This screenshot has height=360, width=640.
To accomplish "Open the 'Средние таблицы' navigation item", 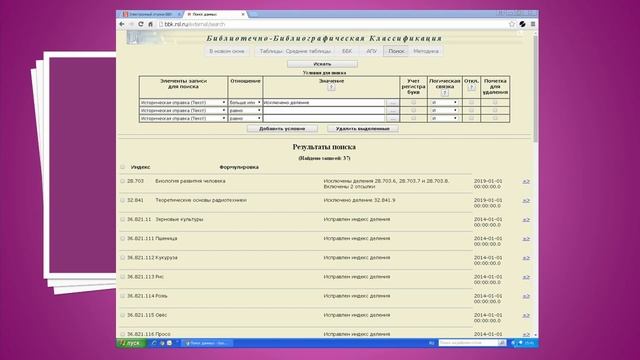I will coord(308,51).
